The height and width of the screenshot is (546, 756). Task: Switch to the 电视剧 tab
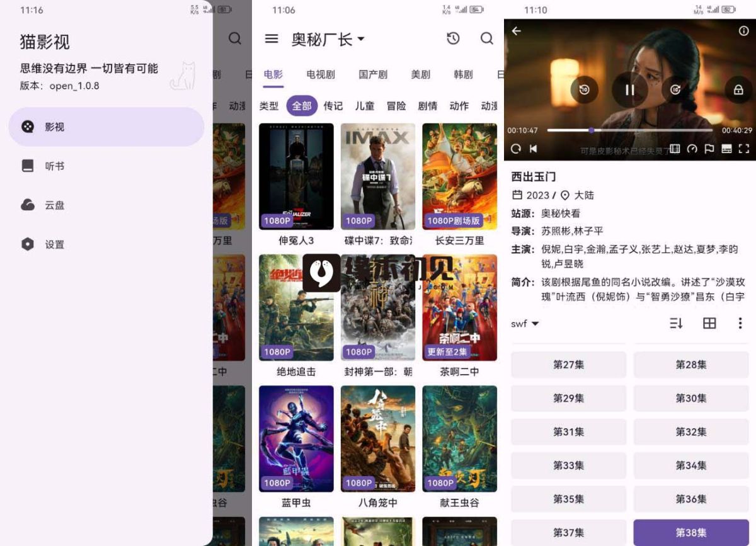321,74
